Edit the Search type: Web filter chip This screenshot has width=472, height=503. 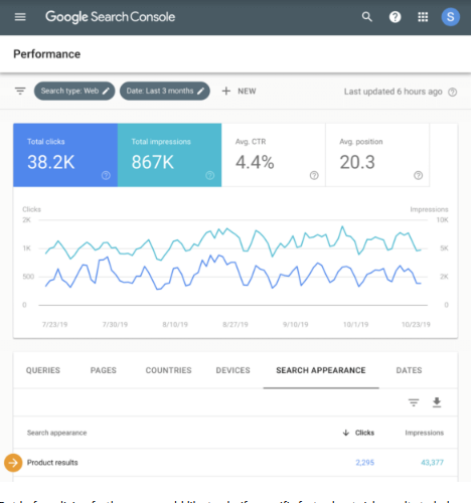tap(74, 91)
